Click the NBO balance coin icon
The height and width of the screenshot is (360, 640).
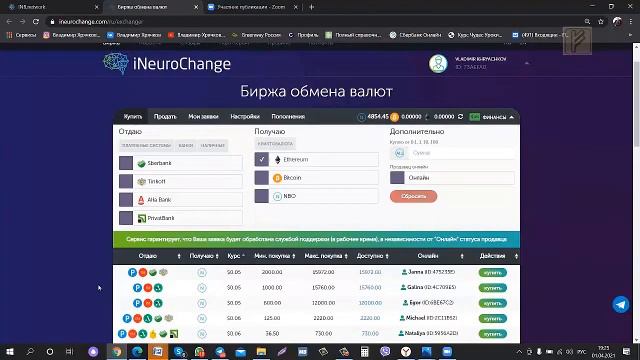tap(361, 117)
